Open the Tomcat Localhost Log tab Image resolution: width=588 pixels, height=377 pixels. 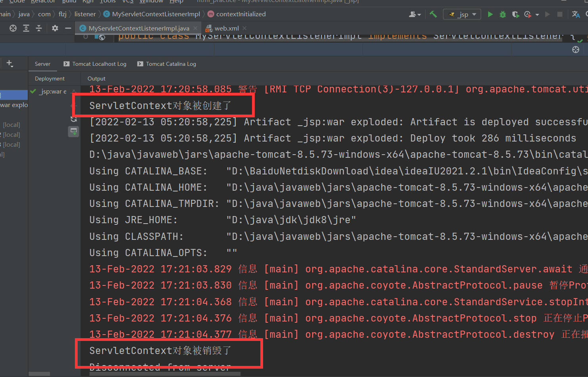coord(95,64)
